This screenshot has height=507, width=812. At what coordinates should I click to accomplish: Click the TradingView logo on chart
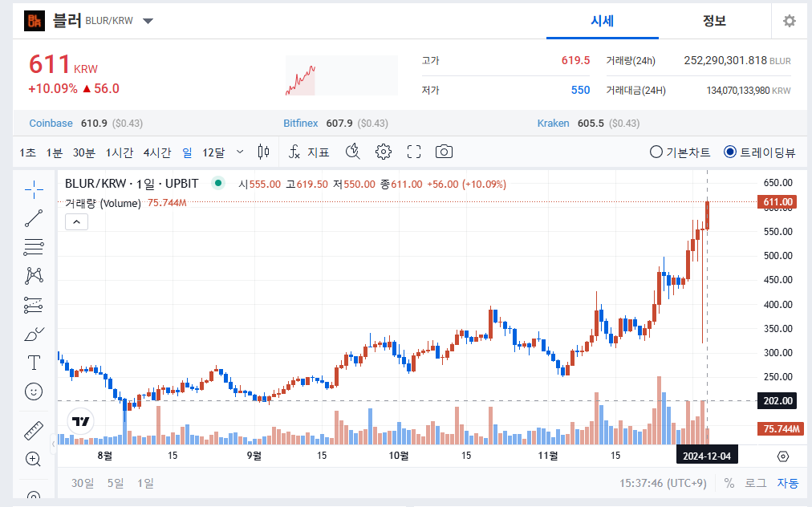point(81,421)
